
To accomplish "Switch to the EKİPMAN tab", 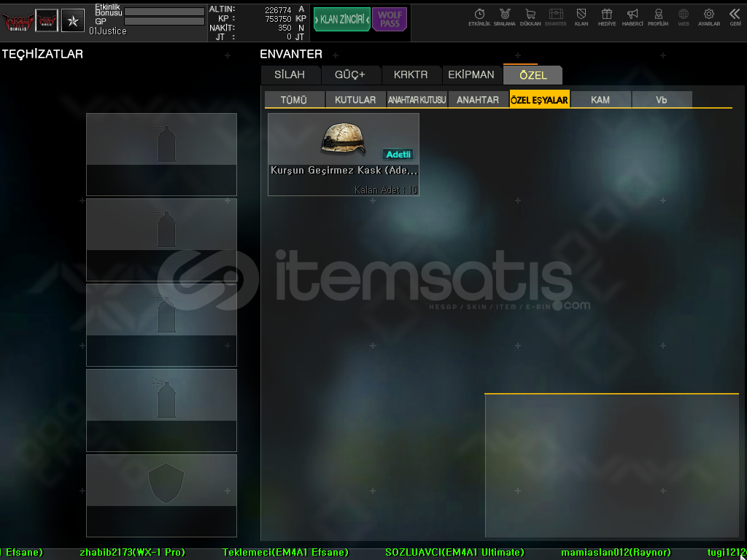I will pos(471,75).
